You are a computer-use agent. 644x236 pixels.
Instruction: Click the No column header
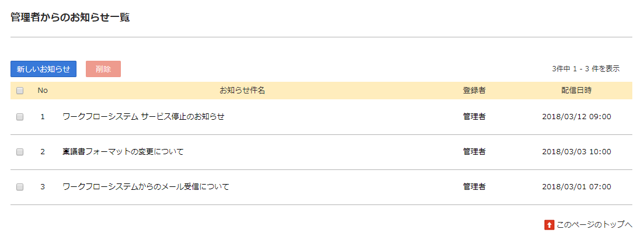(43, 91)
